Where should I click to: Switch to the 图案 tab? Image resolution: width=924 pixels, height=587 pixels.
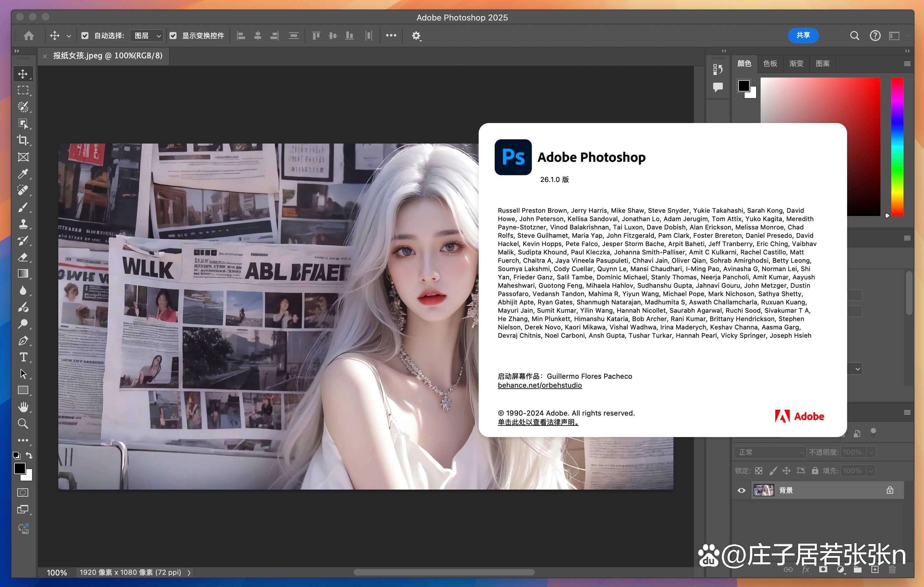[822, 64]
